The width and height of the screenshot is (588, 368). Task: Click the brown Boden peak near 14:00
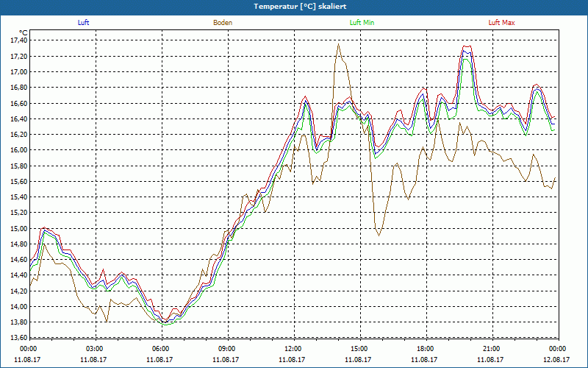click(339, 44)
